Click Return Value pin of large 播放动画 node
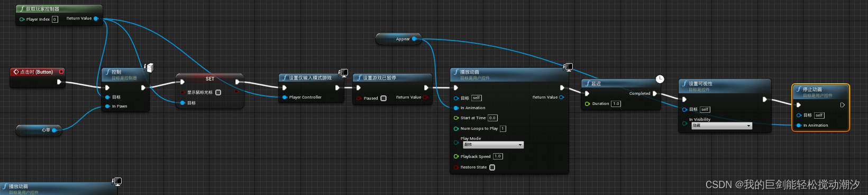Viewport: 868px width, 195px height. coord(561,97)
